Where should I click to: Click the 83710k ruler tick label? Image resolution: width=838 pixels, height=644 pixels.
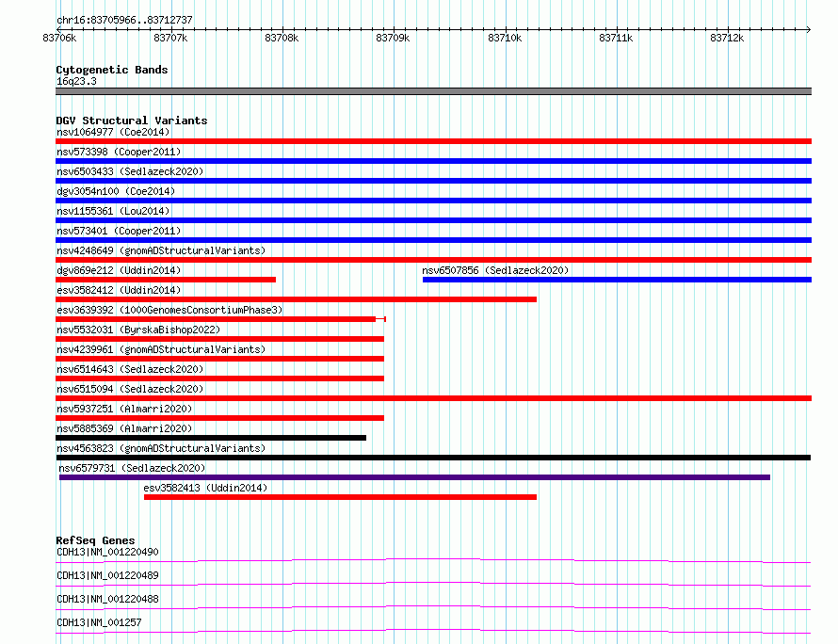point(505,38)
